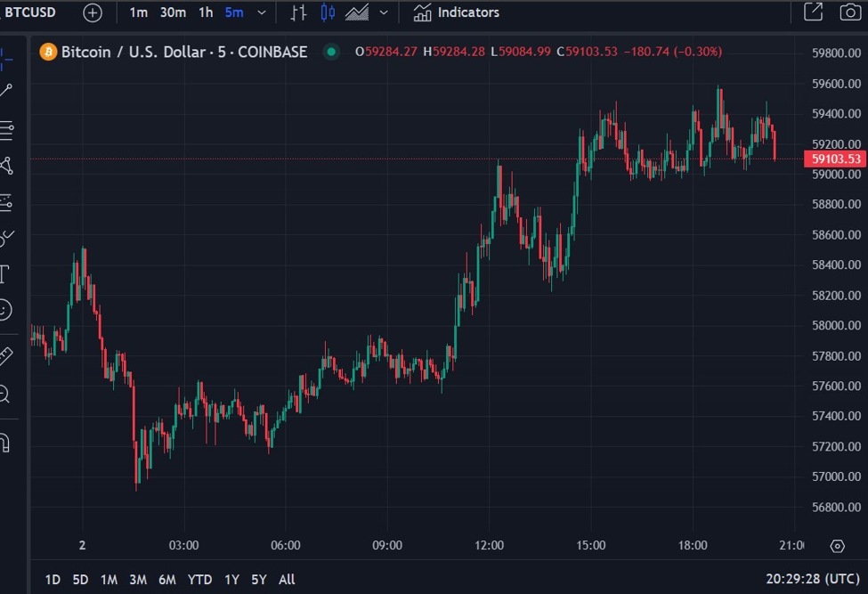Image resolution: width=868 pixels, height=594 pixels.
Task: Switch chart to candles style
Action: click(x=328, y=12)
